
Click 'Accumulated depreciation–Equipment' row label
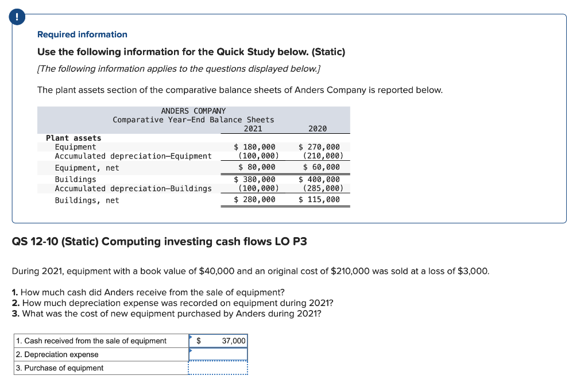tap(133, 156)
